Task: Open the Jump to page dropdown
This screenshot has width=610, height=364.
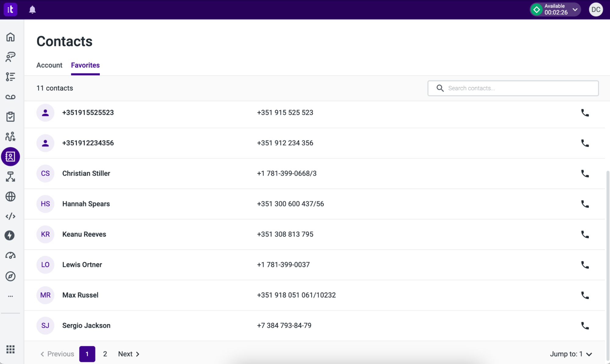Action: point(571,354)
